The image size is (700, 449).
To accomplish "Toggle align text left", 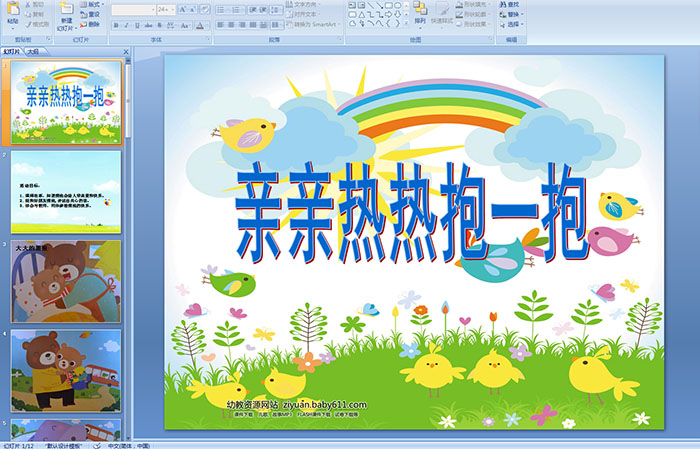I will (x=220, y=25).
